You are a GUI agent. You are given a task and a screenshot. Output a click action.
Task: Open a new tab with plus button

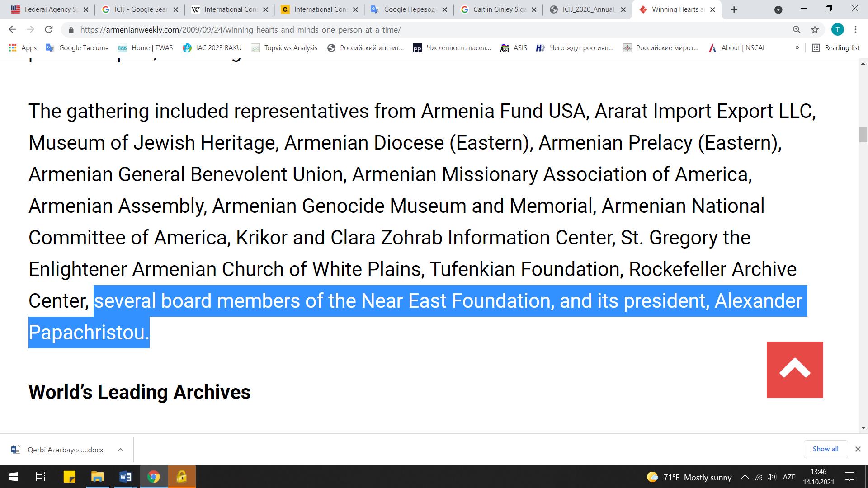[734, 9]
